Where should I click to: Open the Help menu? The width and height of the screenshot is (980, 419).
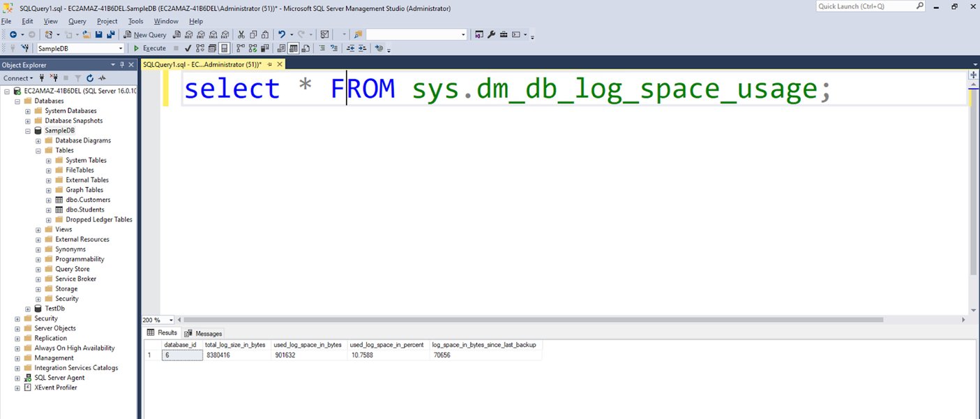(x=196, y=22)
